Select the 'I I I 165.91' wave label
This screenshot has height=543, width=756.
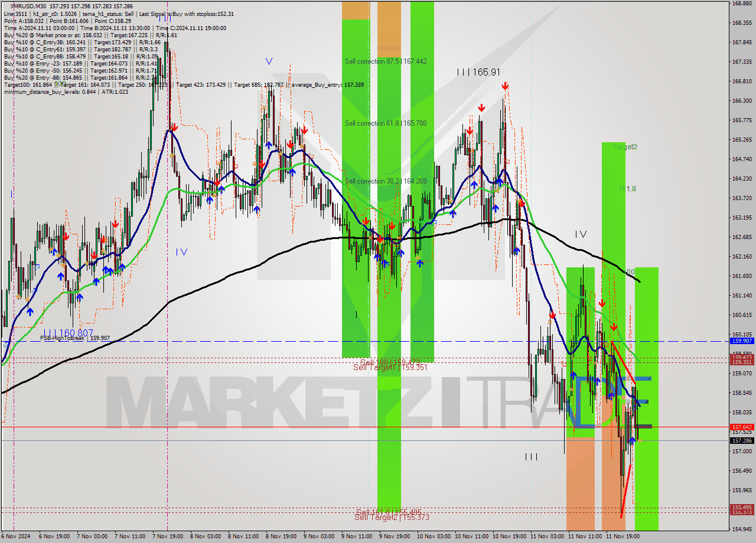coord(479,72)
